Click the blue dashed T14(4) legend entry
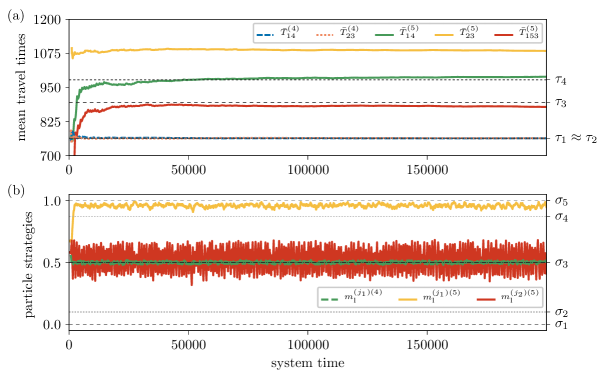Image resolution: width=612 pixels, height=385 pixels. coord(278,33)
